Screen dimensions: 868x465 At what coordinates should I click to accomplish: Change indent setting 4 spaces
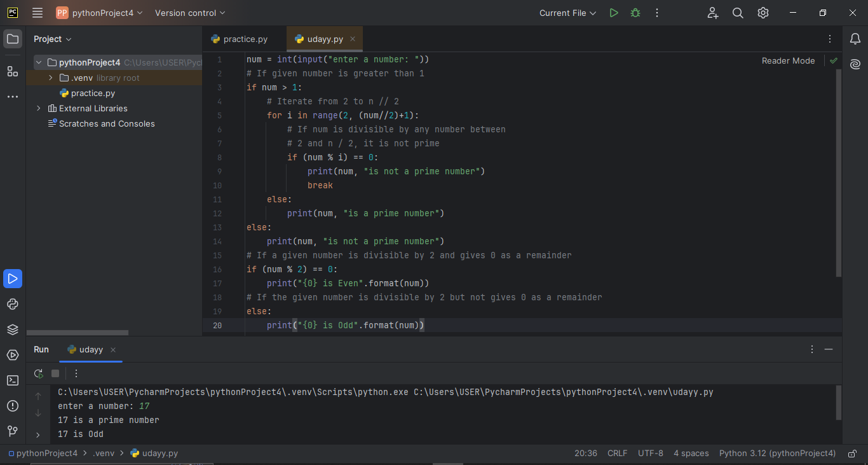pos(691,454)
